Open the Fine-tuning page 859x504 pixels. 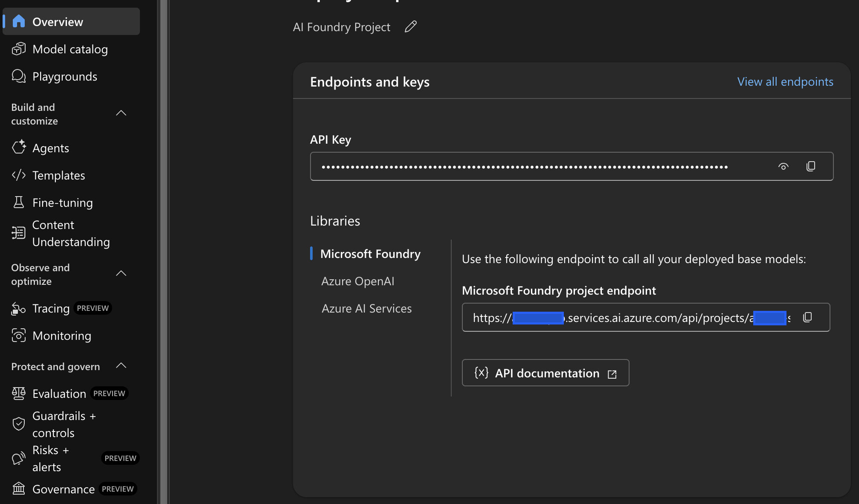(x=62, y=203)
